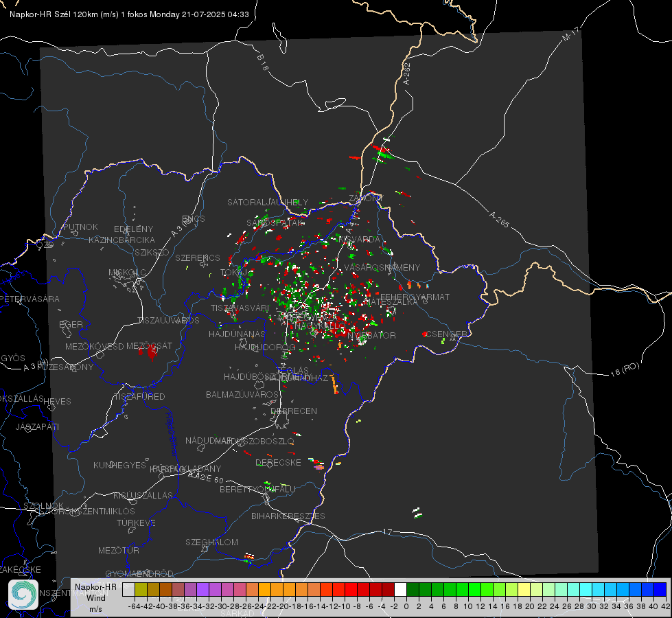This screenshot has width=672, height=618.
Task: Click the TÚRKEVE label
Action: click(137, 523)
